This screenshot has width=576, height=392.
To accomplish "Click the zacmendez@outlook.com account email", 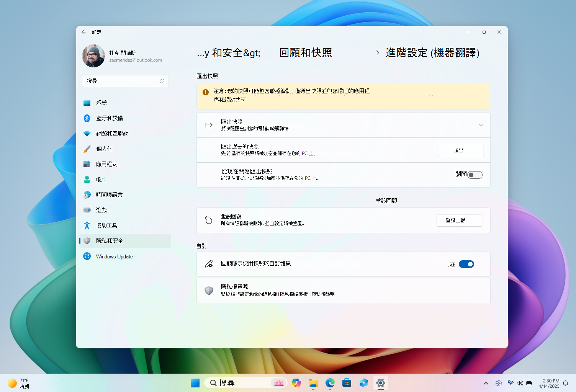I will click(x=136, y=60).
